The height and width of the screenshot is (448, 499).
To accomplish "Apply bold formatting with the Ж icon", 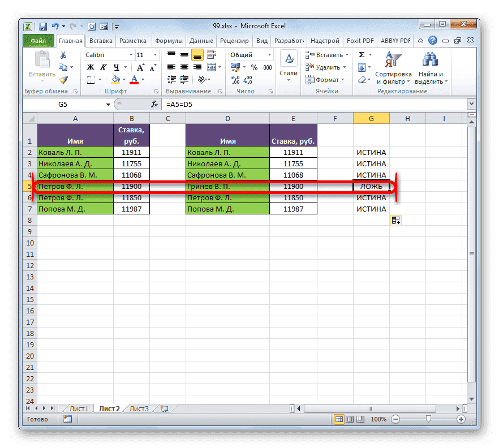I will [x=89, y=66].
